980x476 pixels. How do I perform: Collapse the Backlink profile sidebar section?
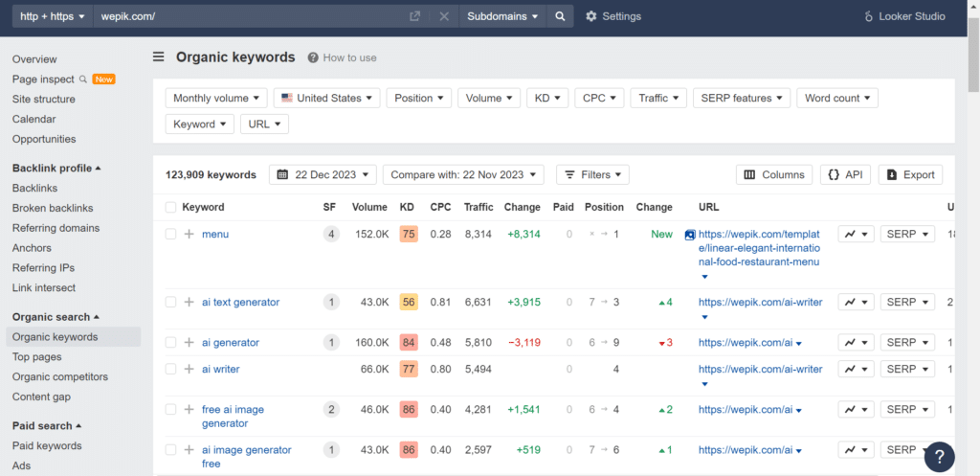(56, 169)
